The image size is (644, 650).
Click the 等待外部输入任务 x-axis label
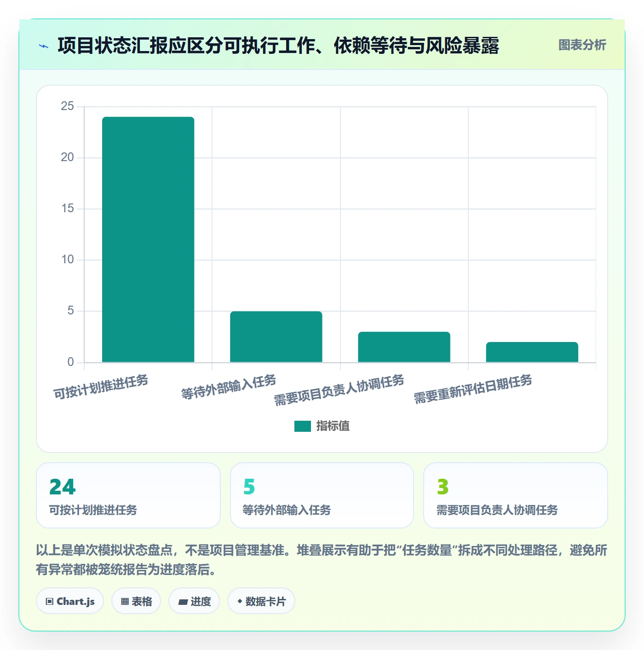[229, 387]
